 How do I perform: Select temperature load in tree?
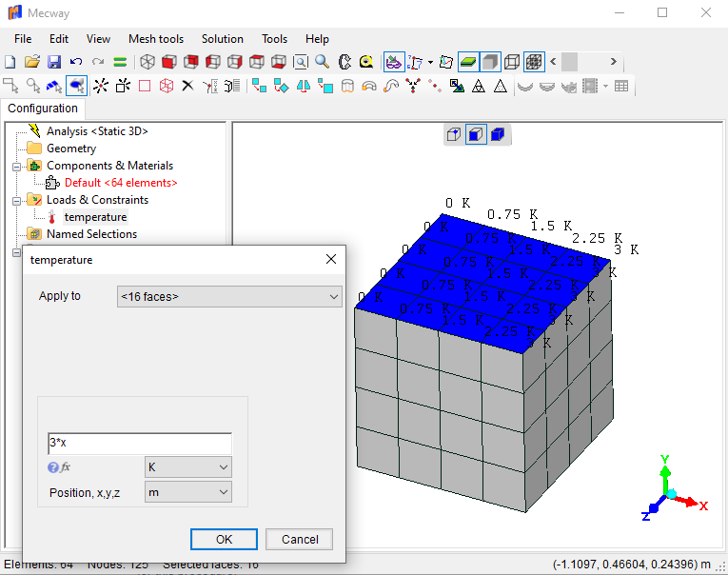(x=95, y=217)
